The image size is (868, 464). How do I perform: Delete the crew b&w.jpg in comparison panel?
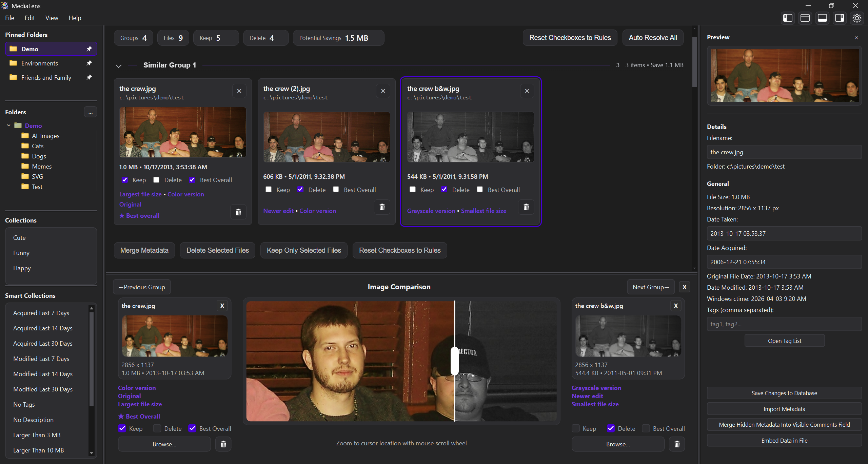(677, 444)
